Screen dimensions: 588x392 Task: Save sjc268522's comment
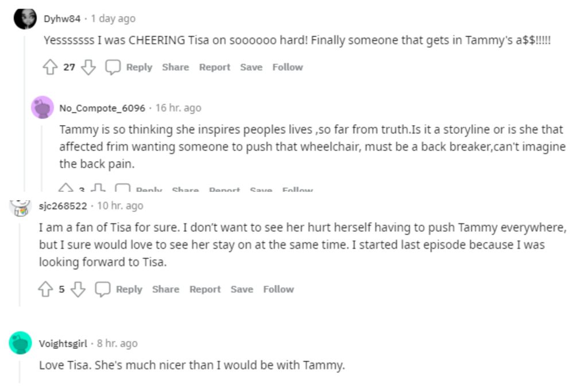tap(242, 289)
